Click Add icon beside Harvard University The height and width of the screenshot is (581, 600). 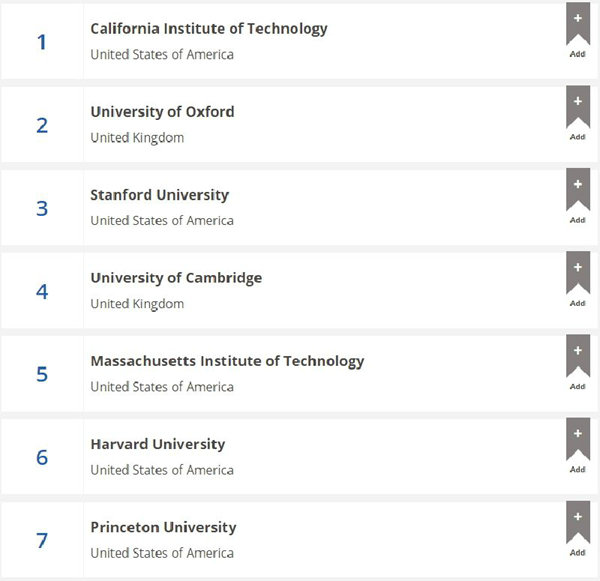pos(577,442)
